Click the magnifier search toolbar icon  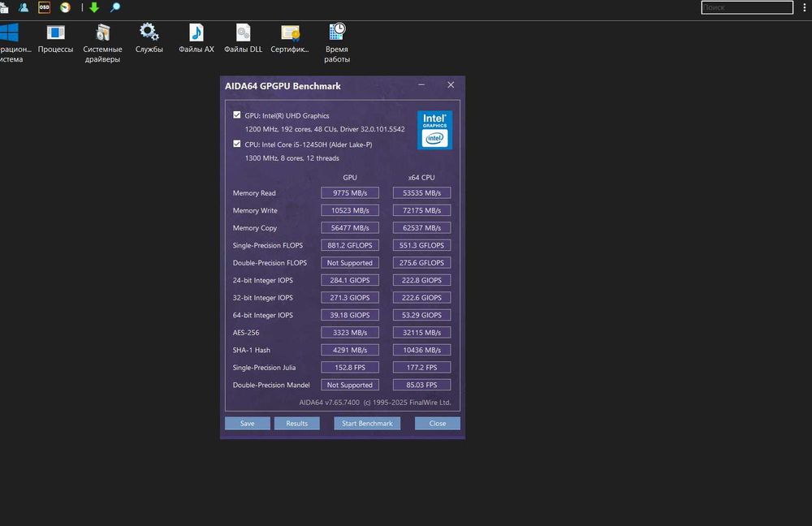coord(115,7)
